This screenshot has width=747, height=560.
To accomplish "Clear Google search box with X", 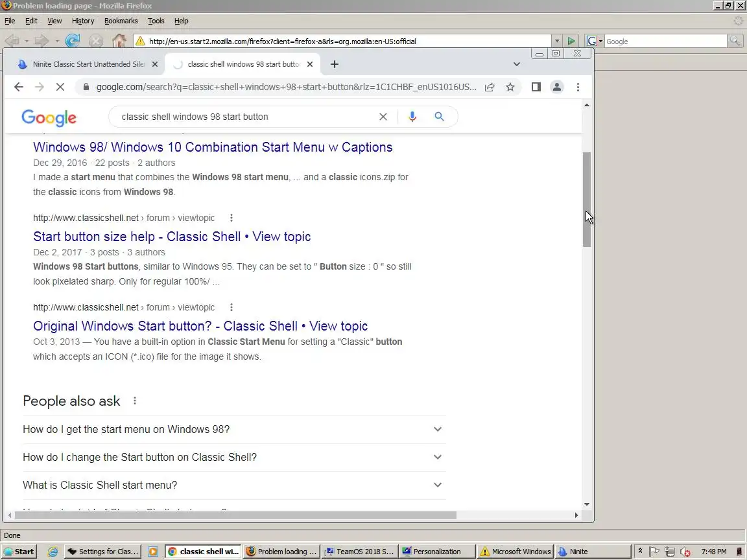I will [383, 117].
